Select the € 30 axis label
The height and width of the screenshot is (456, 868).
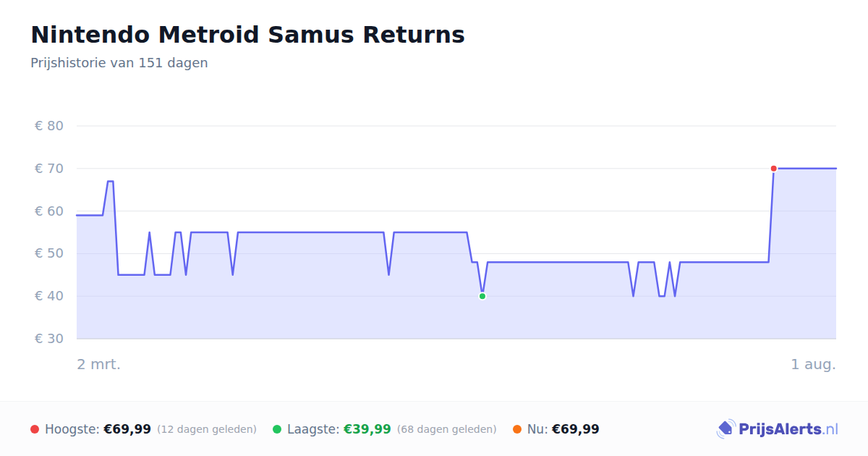[49, 339]
